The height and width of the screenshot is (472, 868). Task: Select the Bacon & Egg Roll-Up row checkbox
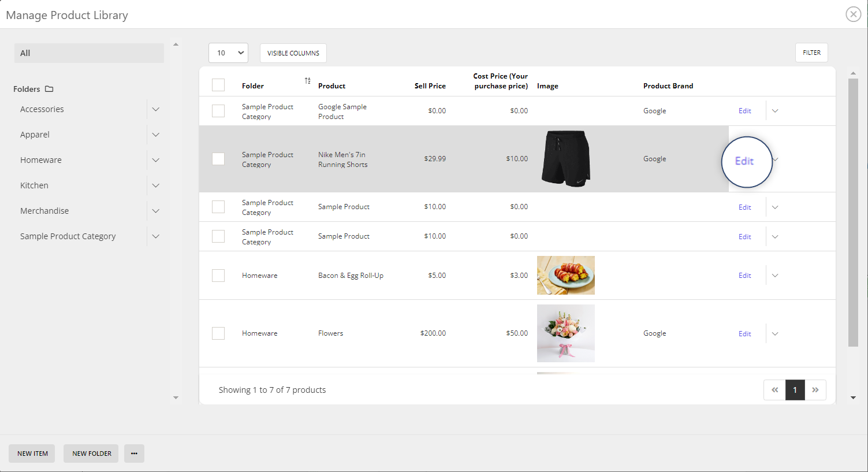[x=218, y=276]
